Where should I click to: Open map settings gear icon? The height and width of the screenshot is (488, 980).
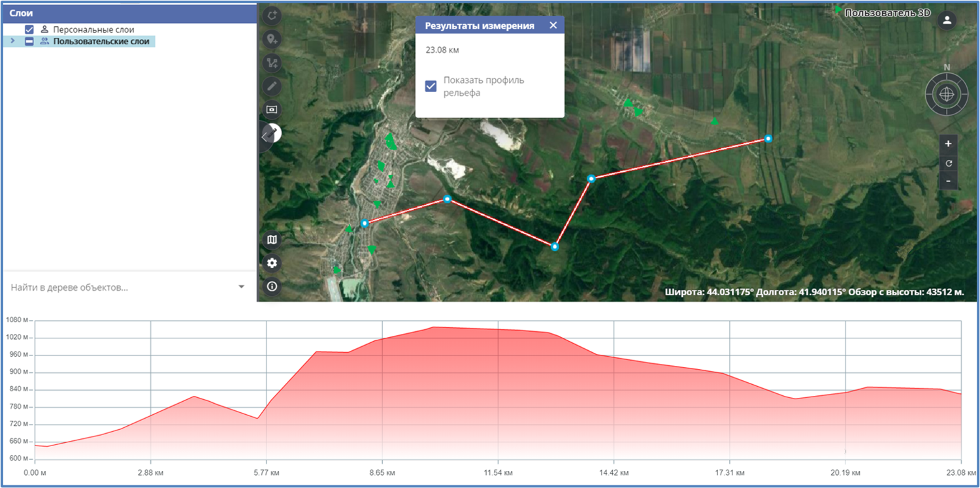click(272, 263)
